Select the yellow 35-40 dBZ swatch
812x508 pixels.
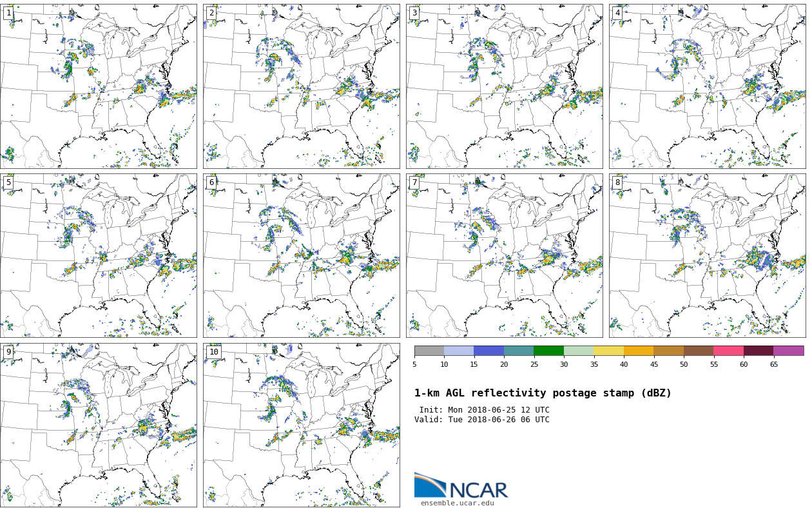click(x=608, y=351)
